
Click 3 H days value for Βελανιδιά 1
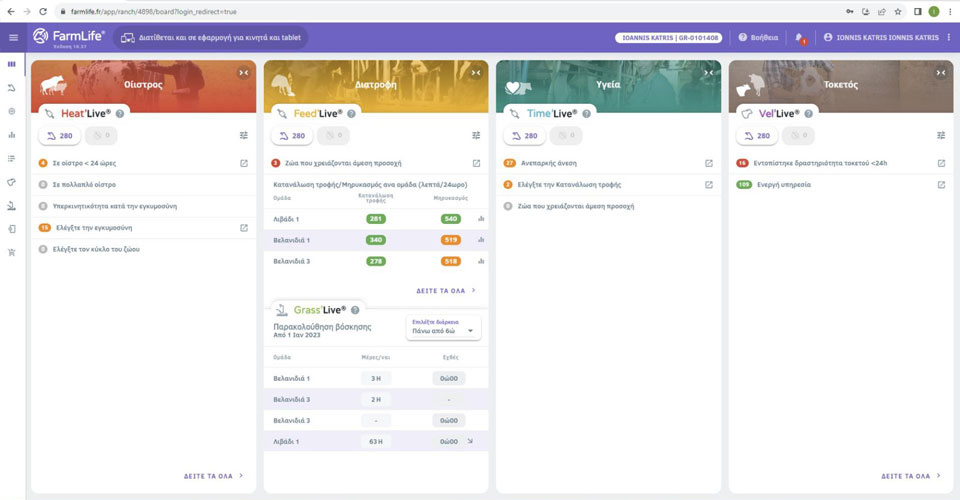pyautogui.click(x=376, y=378)
